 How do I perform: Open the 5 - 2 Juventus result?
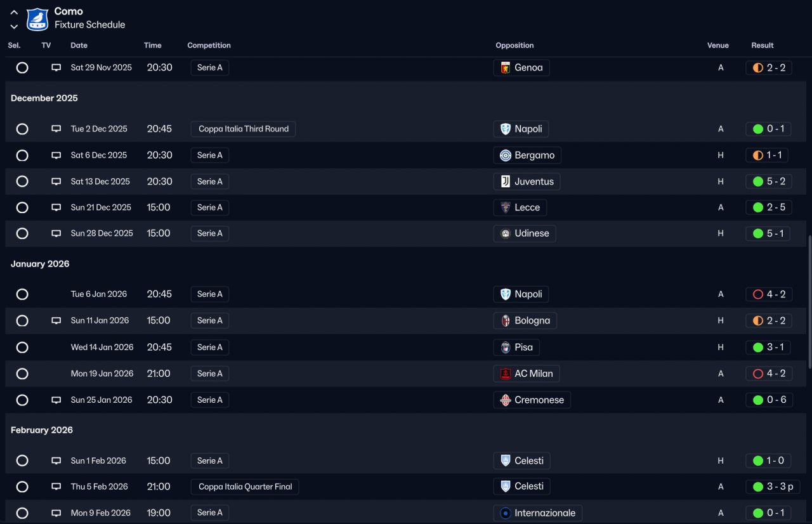click(769, 181)
